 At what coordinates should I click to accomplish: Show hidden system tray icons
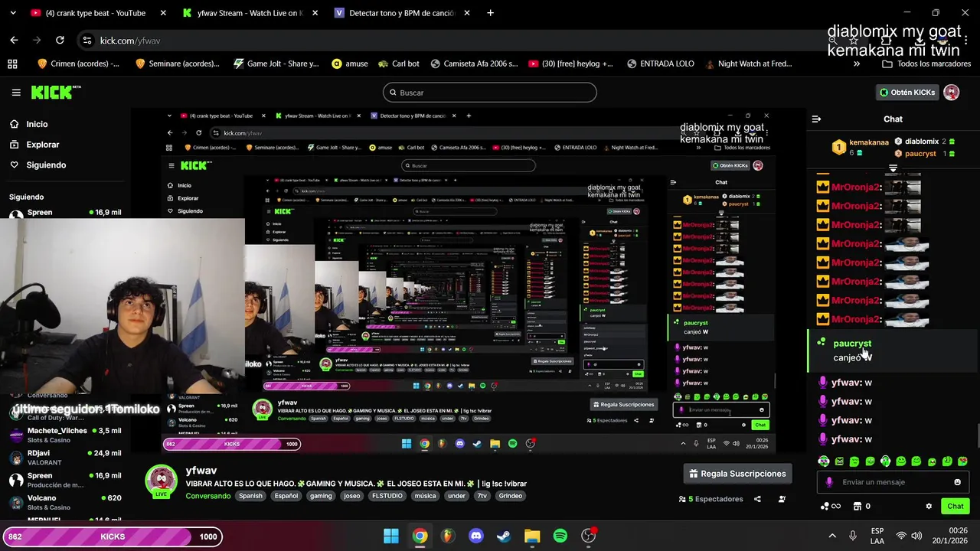[832, 536]
